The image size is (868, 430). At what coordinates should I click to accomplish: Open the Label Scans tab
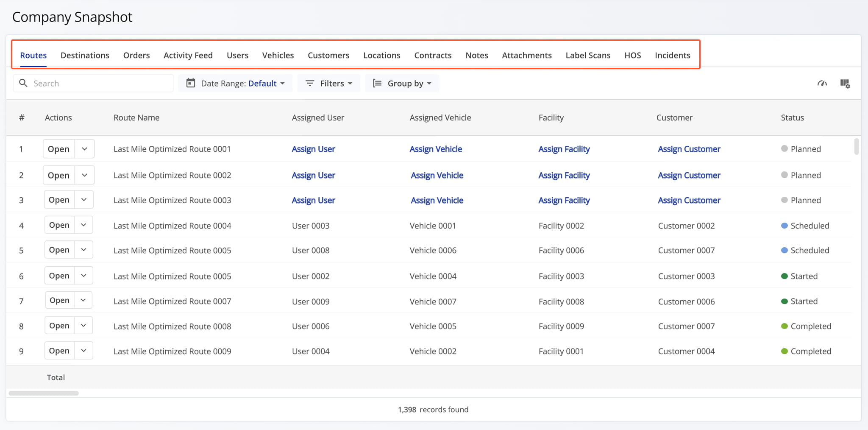click(x=588, y=55)
